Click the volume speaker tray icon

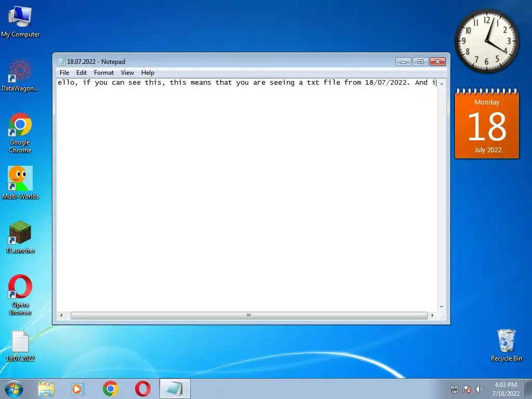(x=480, y=389)
